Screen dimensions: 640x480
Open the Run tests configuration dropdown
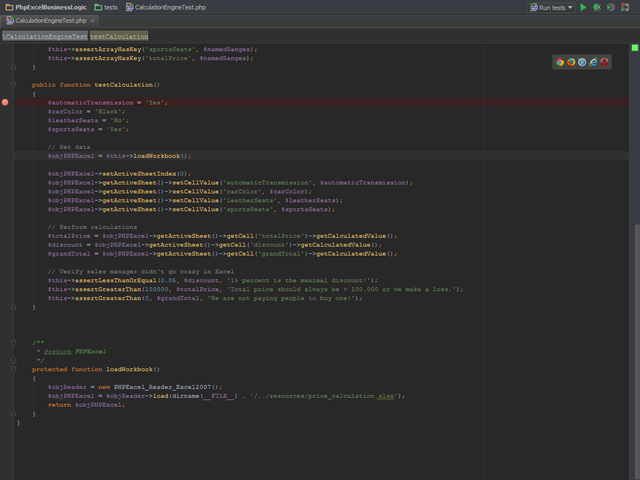[551, 7]
